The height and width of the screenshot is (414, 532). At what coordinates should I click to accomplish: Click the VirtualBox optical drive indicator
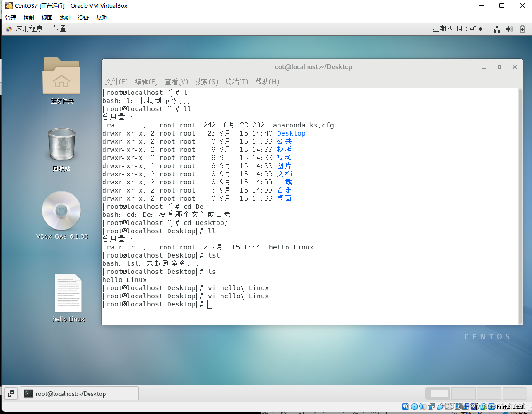click(414, 406)
